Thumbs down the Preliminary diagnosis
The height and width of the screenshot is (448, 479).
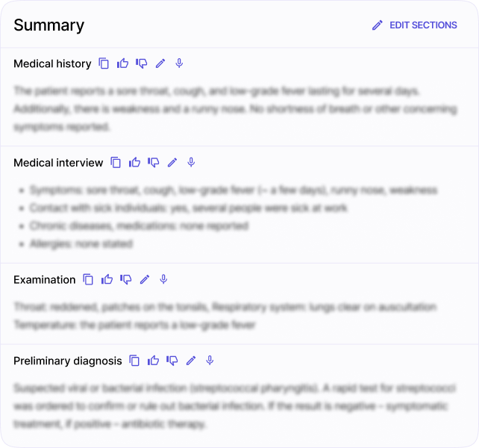click(x=172, y=361)
